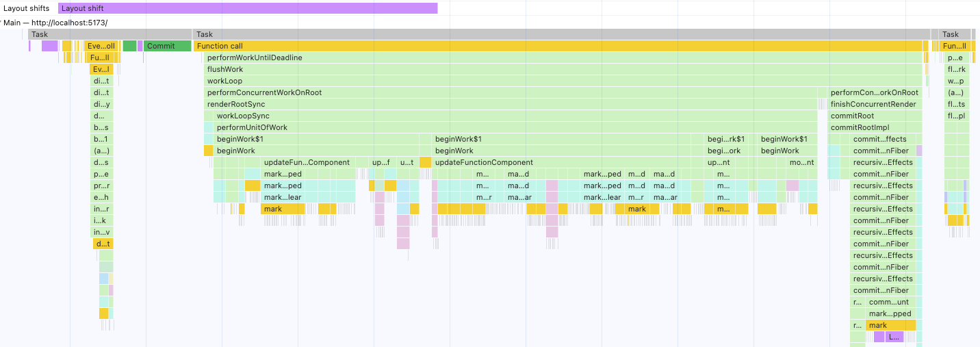Viewport: 980px width, 347px height.
Task: Select the commitRootImpl frame
Action: tap(875, 127)
